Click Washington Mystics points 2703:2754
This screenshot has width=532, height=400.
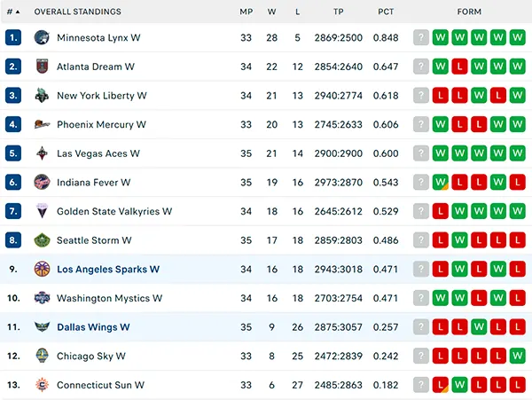pos(339,298)
